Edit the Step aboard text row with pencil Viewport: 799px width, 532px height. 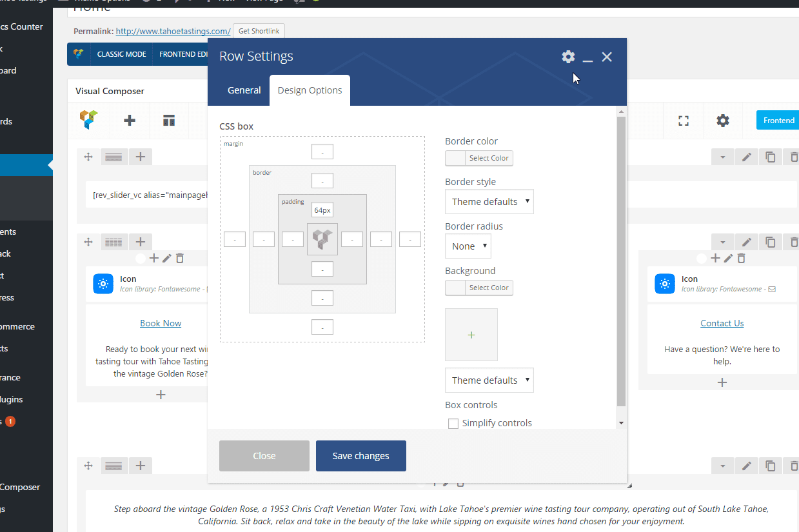(747, 466)
